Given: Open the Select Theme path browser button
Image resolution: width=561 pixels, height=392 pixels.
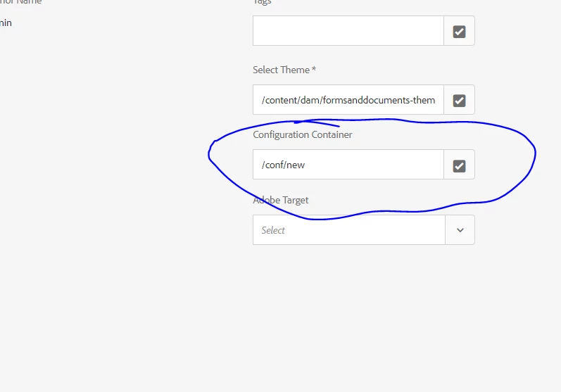Looking at the screenshot, I should pyautogui.click(x=460, y=100).
